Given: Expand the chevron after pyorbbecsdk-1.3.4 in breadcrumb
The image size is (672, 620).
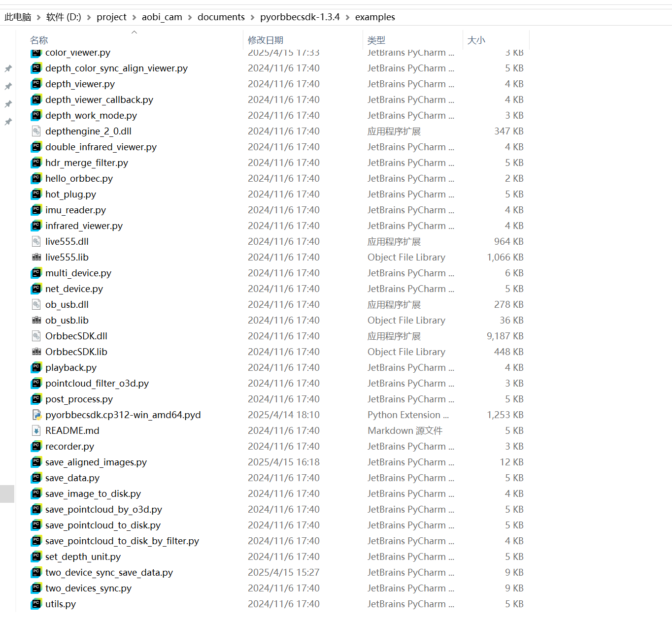Looking at the screenshot, I should [347, 17].
